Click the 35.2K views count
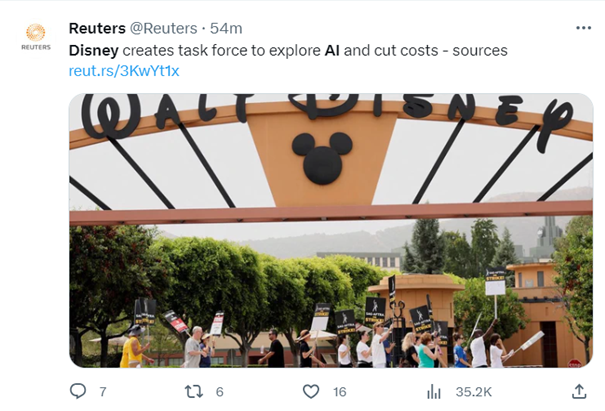Viewport: 605px width, 411px height. (x=474, y=392)
